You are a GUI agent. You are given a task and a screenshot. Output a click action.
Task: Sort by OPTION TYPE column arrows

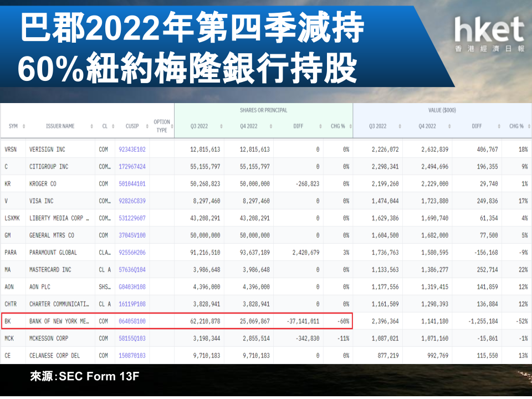pos(172,126)
